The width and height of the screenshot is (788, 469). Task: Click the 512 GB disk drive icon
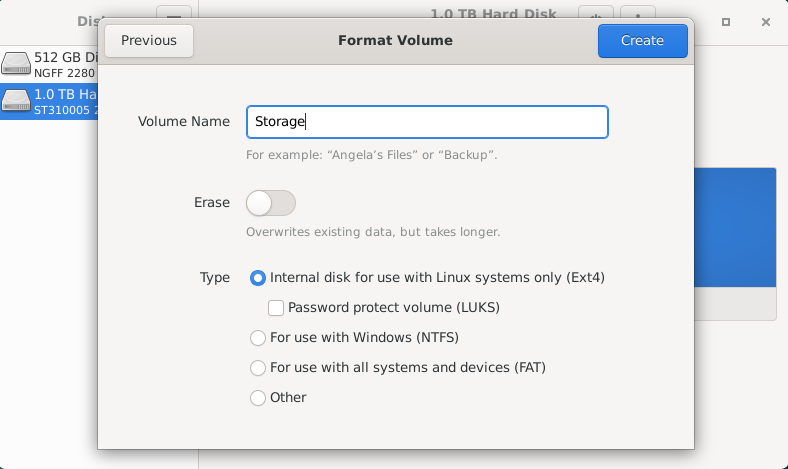(x=16, y=64)
